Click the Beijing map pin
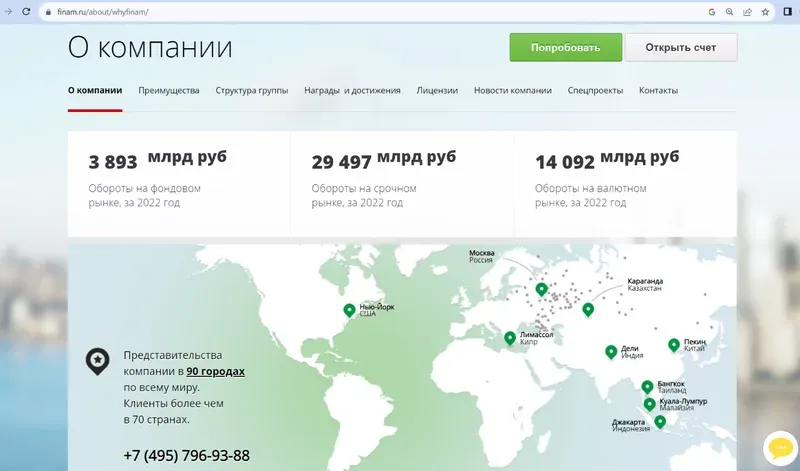This screenshot has height=471, width=800. pyautogui.click(x=674, y=345)
